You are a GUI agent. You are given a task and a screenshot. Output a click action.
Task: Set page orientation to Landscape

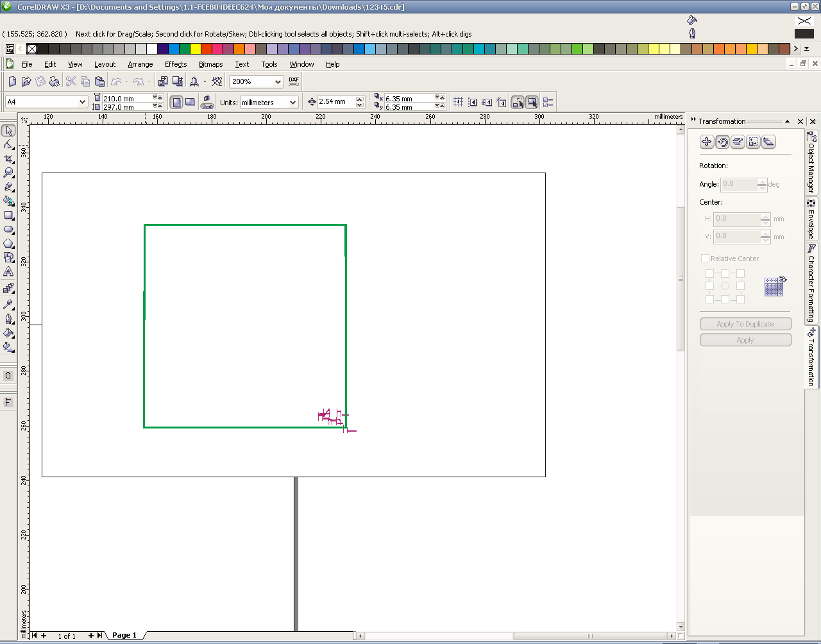point(190,102)
